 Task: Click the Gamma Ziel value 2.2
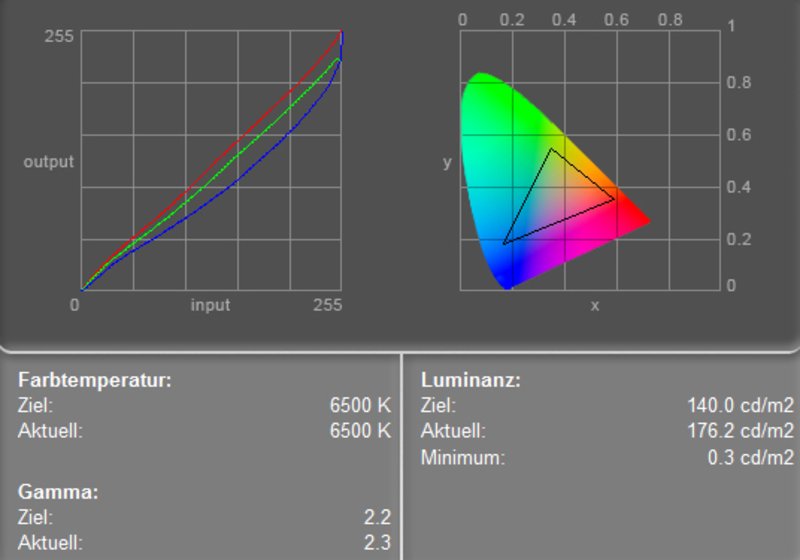[378, 517]
